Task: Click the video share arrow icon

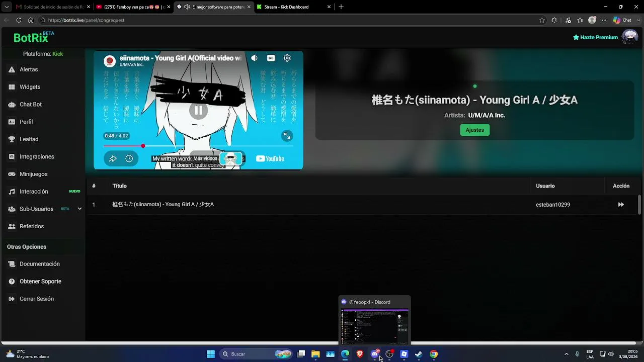Action: point(113,158)
